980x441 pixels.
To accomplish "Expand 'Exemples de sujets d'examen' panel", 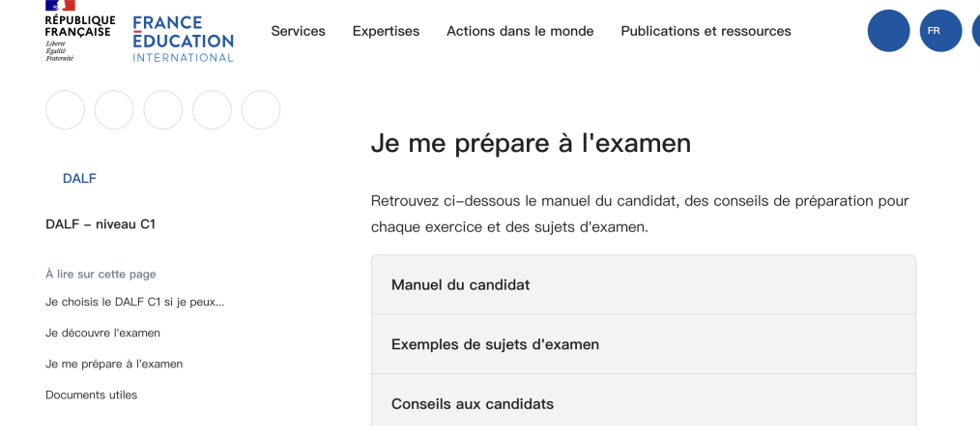I will [x=643, y=344].
